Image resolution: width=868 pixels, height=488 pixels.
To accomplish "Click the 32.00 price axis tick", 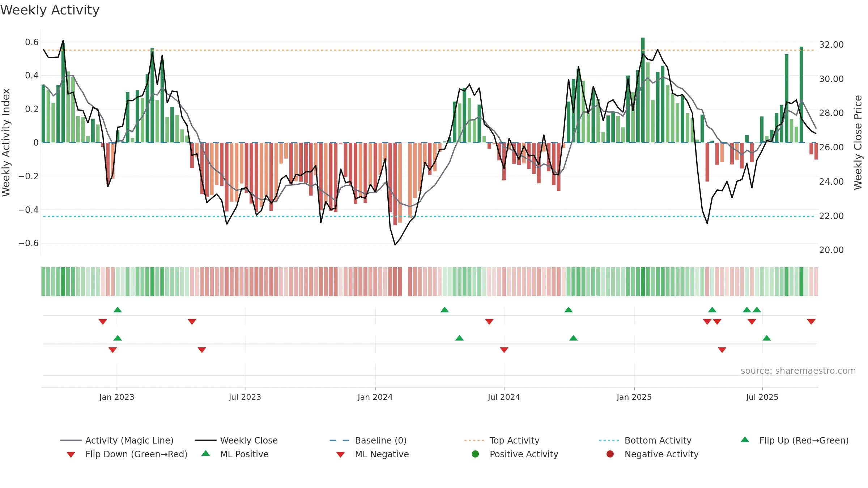I will click(831, 44).
